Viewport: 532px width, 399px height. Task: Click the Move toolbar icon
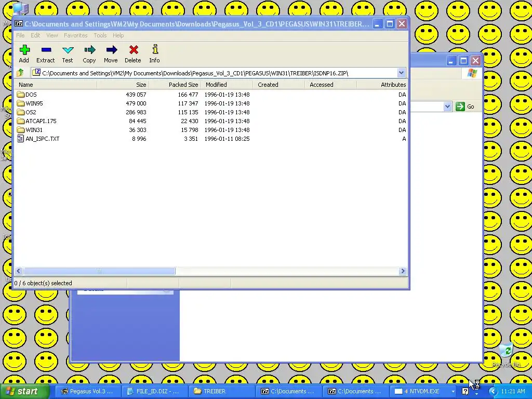pyautogui.click(x=111, y=50)
